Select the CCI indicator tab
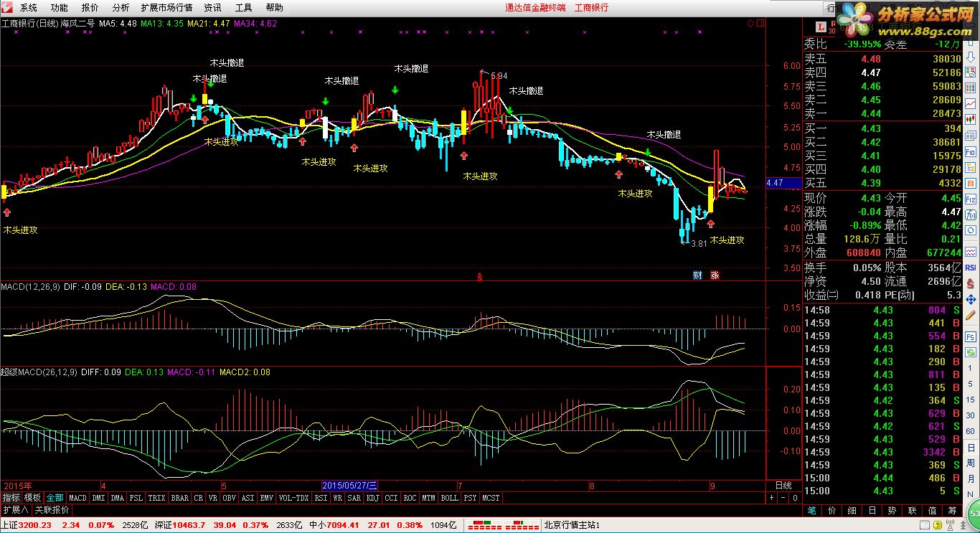This screenshot has height=533, width=980. pos(392,497)
